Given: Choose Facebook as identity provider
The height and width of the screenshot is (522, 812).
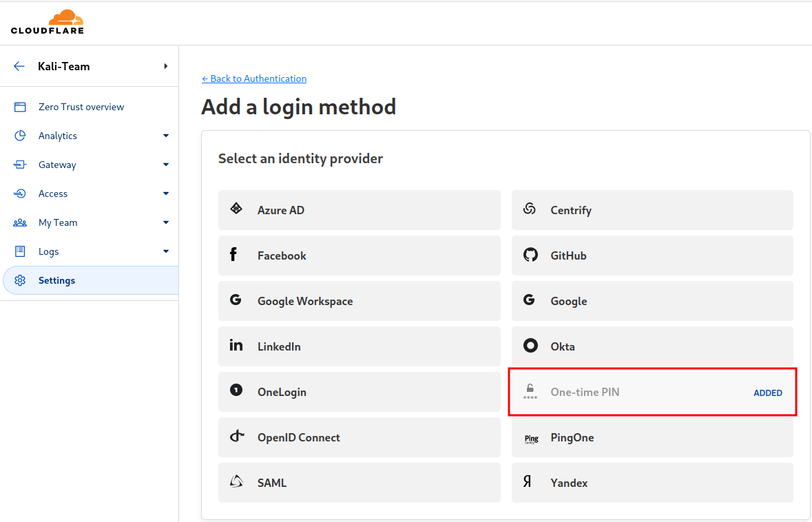Looking at the screenshot, I should coord(360,255).
